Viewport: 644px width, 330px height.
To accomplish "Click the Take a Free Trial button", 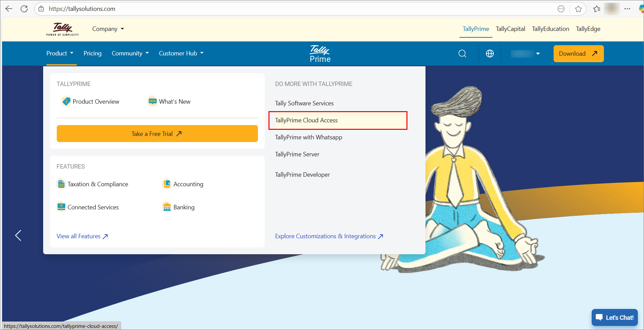I will (x=157, y=134).
